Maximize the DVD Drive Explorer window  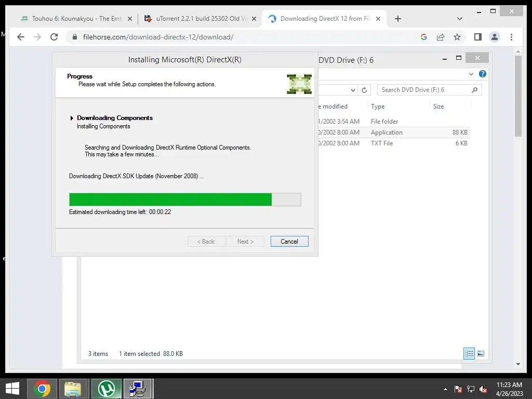pos(459,58)
